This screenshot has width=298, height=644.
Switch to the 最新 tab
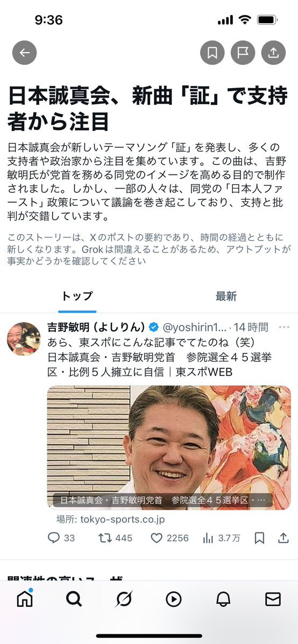226,296
